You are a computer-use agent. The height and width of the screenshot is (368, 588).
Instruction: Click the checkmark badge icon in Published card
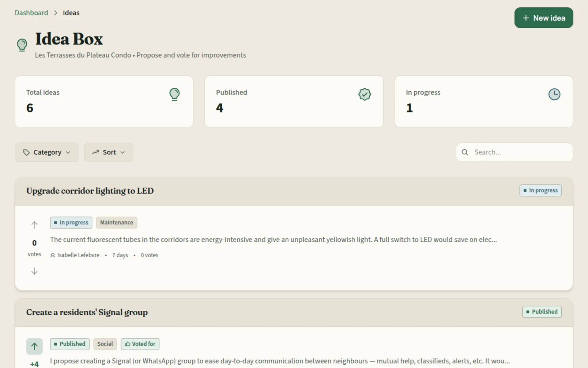pyautogui.click(x=364, y=94)
